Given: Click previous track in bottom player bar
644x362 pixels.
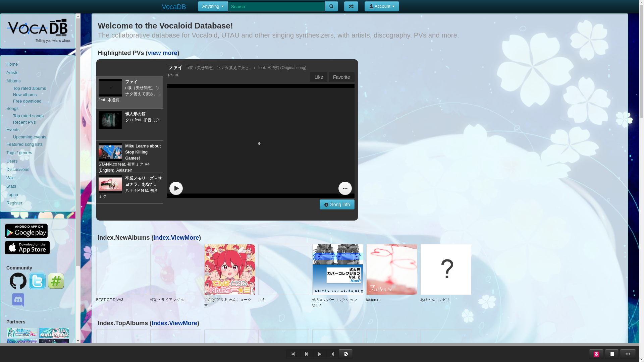Looking at the screenshot, I should click(306, 354).
